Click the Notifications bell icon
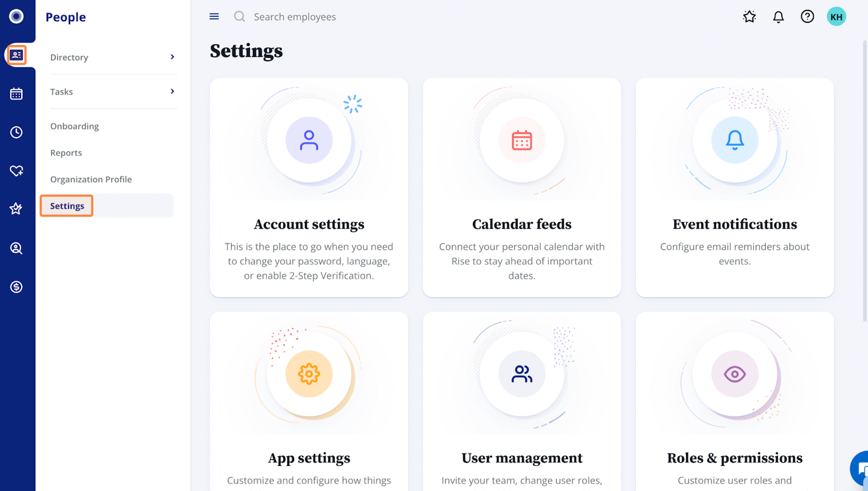 click(x=778, y=16)
